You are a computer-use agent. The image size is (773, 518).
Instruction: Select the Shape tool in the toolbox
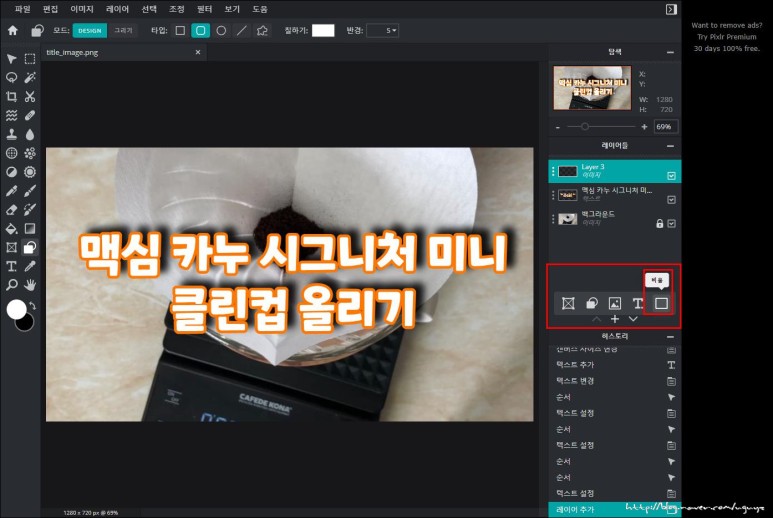(30, 247)
